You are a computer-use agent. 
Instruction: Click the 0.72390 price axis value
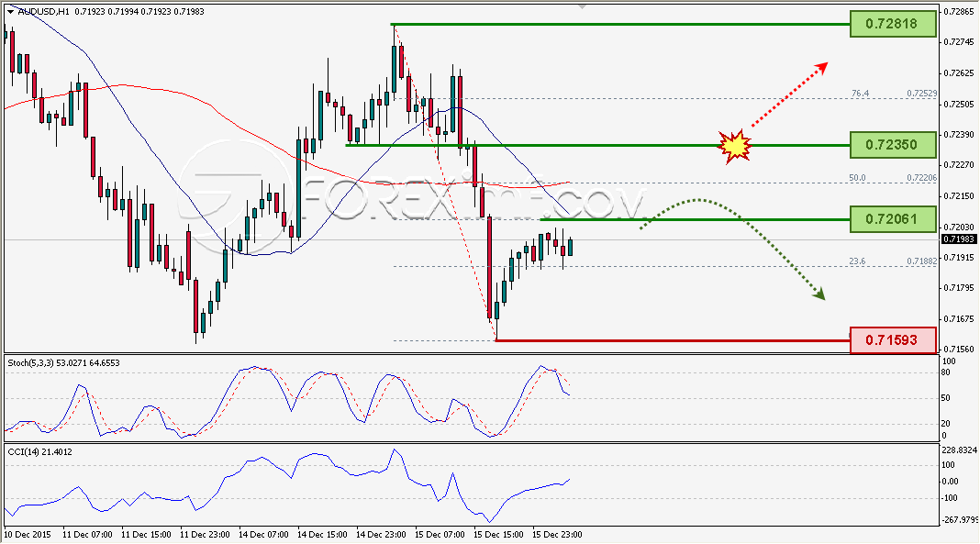click(960, 134)
